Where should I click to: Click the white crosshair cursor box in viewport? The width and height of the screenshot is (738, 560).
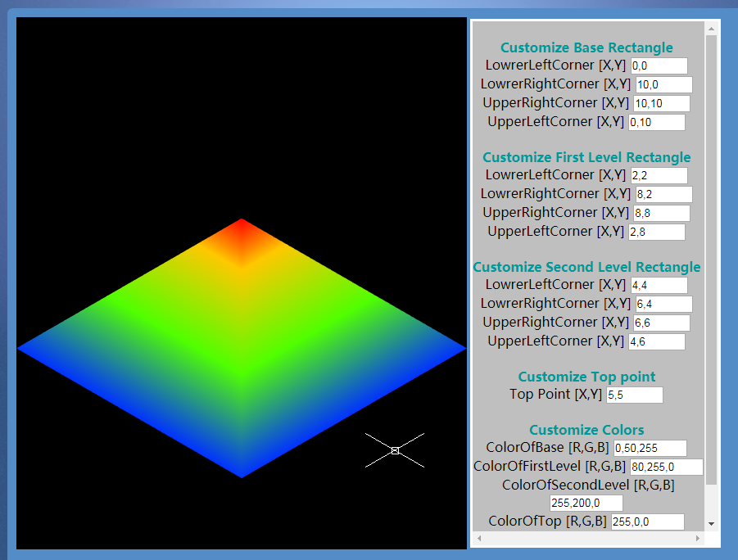point(395,450)
